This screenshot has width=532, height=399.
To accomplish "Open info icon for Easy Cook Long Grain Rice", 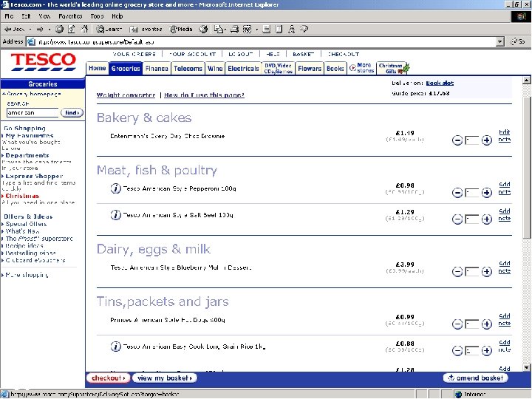I will pyautogui.click(x=116, y=347).
